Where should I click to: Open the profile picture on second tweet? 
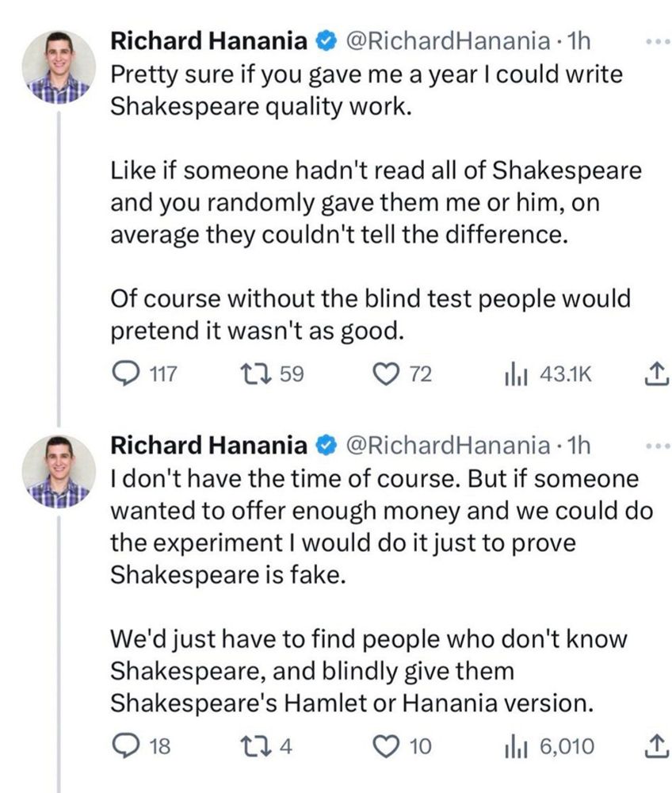58,474
